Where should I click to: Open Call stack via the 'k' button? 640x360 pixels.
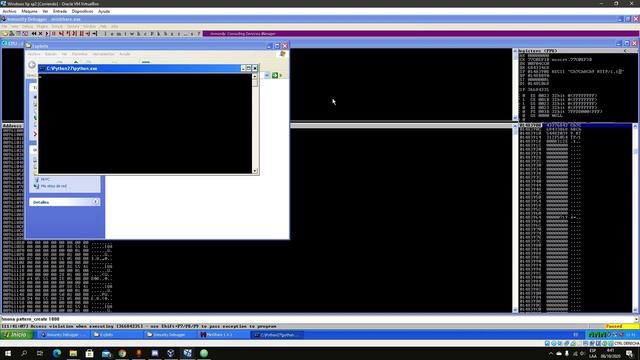[158, 33]
